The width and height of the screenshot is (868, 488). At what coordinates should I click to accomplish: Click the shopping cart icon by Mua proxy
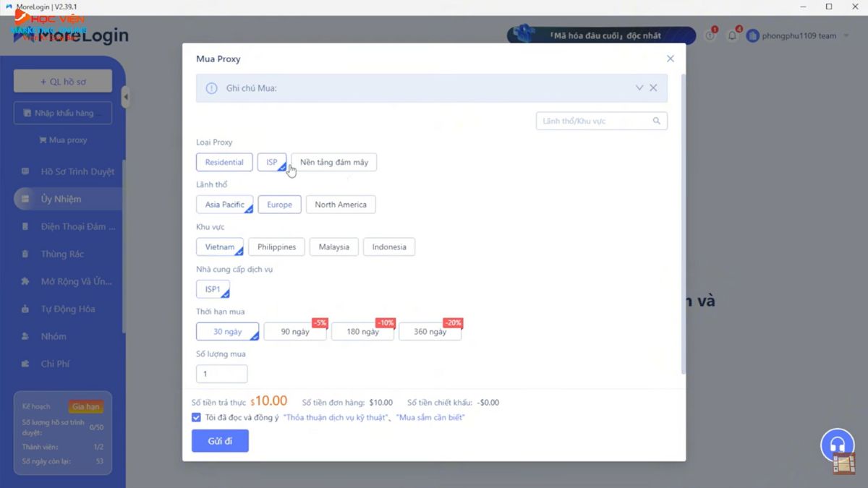click(43, 140)
